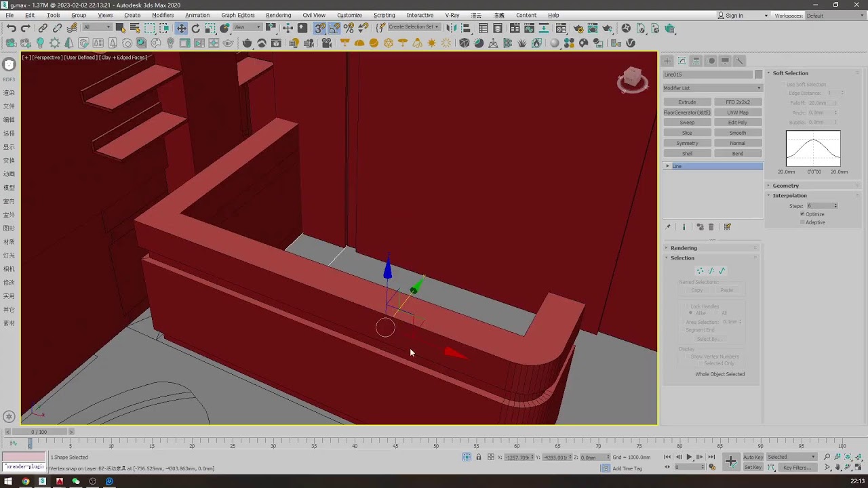Click the large Set Keys plus button
Screen dimensions: 868x488
click(730, 462)
